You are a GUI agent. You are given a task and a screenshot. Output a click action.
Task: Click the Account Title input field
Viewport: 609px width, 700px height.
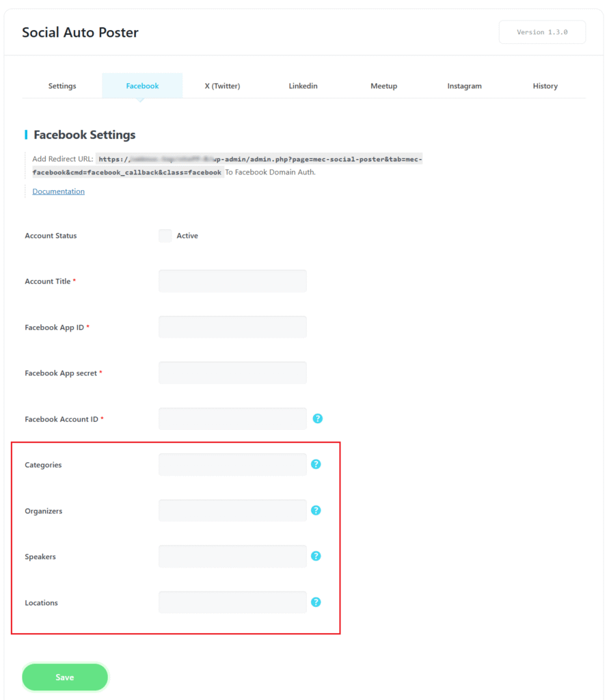click(232, 281)
